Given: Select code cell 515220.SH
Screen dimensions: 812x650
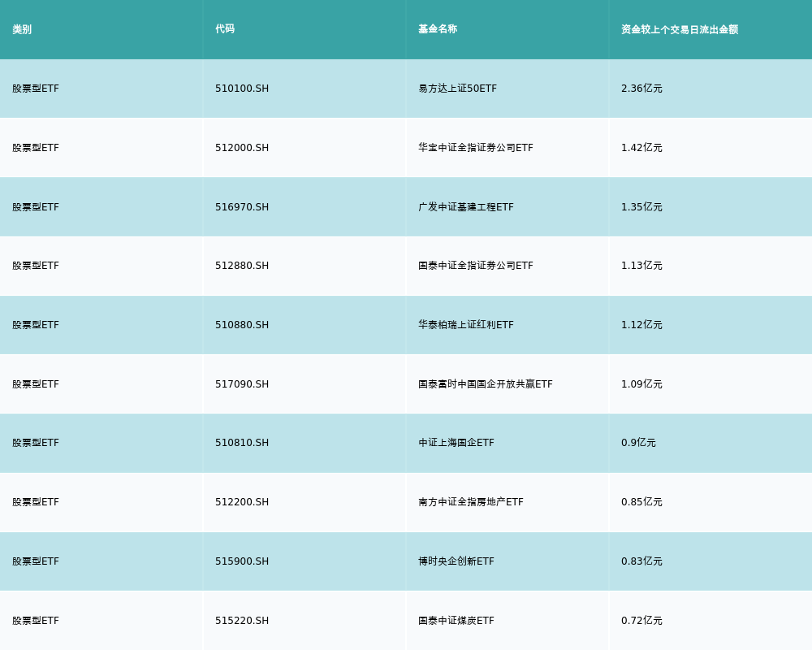Looking at the screenshot, I should click(x=242, y=621).
